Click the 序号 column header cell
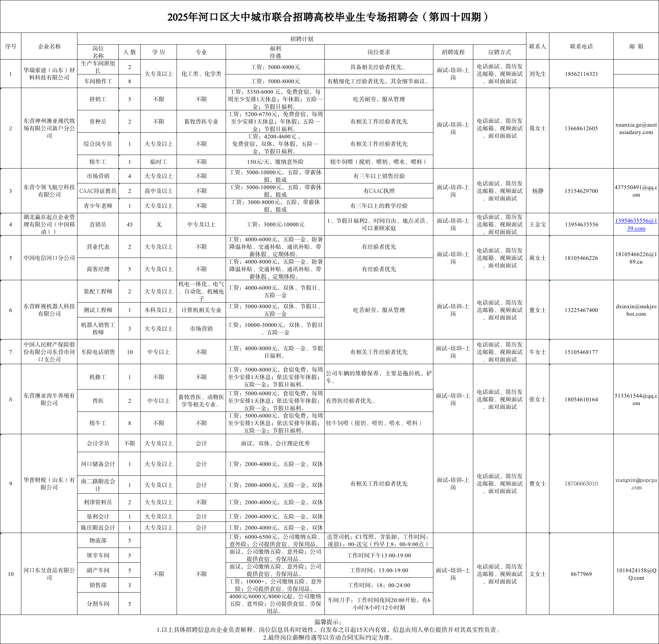 coord(10,46)
